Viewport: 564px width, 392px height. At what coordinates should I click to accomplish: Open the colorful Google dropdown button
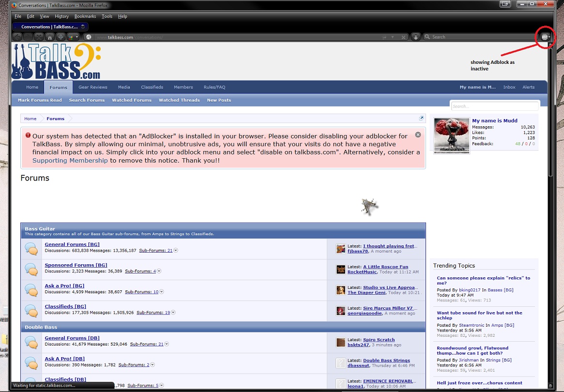click(x=73, y=37)
